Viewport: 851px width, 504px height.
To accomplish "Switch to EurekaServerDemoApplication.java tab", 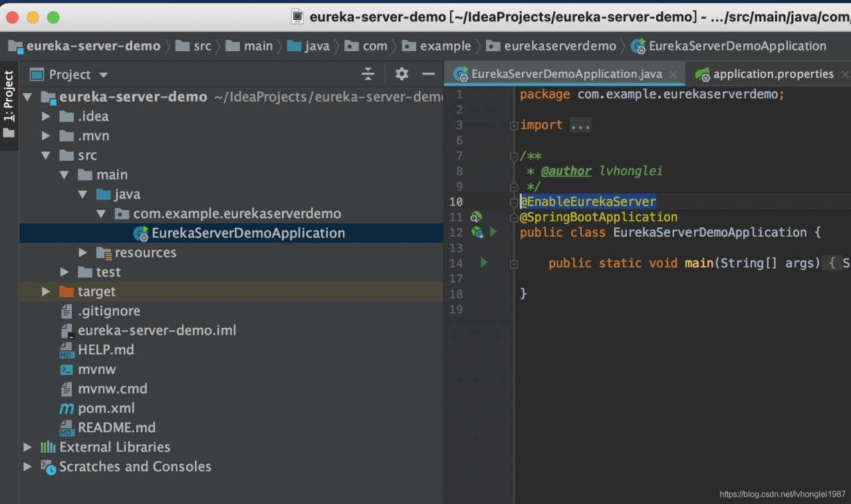I will coord(566,74).
